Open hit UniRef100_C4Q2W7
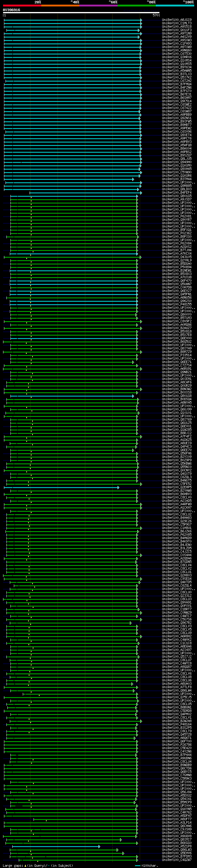Image resolution: width=197 pixels, height=868 pixels. coord(177,860)
